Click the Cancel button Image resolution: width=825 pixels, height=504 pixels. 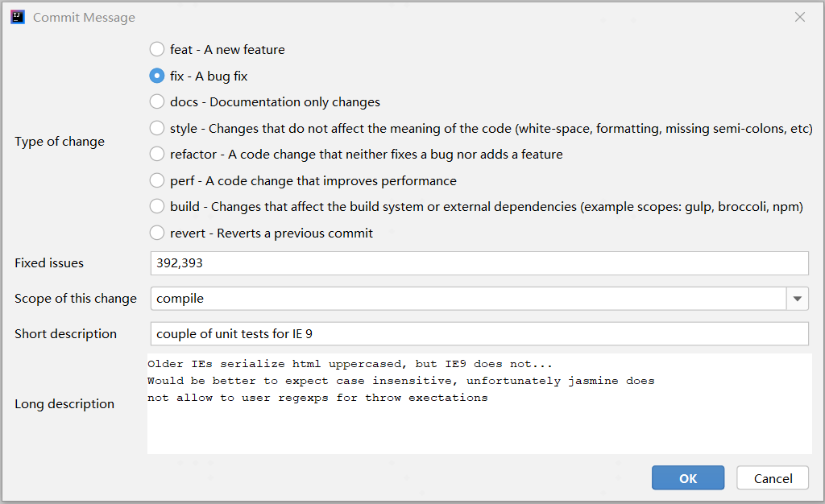point(773,478)
